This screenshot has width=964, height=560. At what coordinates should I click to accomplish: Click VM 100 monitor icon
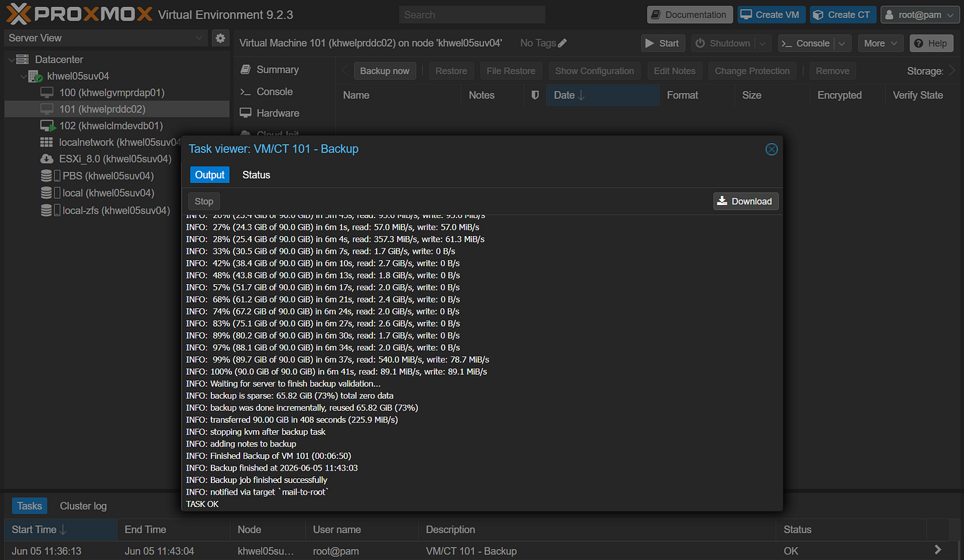click(x=47, y=92)
